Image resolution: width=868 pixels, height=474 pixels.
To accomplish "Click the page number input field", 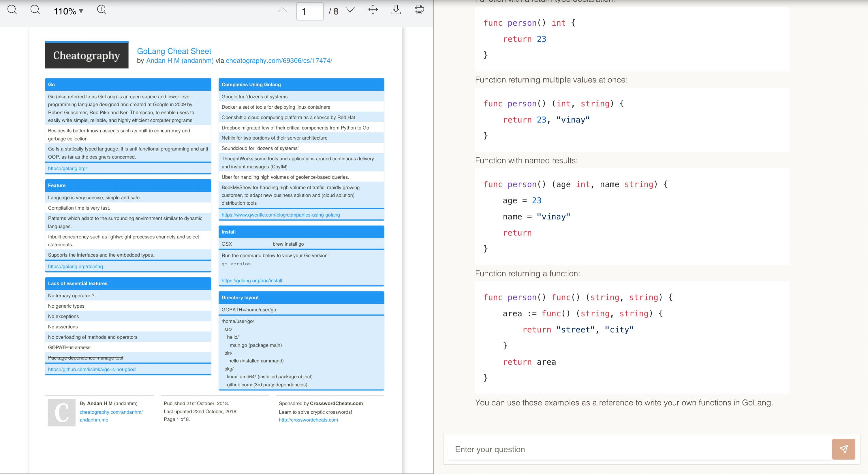I will pos(310,11).
